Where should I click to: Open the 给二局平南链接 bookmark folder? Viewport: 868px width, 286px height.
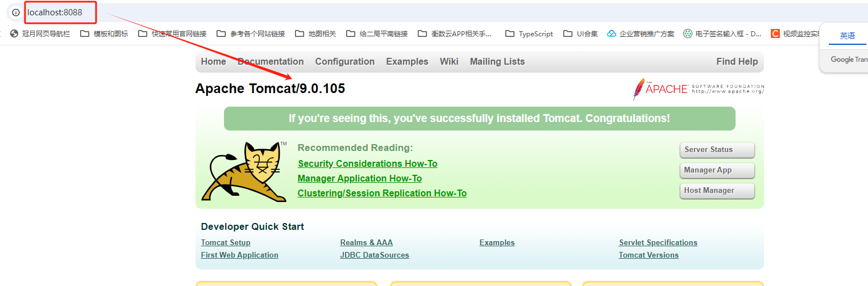coord(377,34)
